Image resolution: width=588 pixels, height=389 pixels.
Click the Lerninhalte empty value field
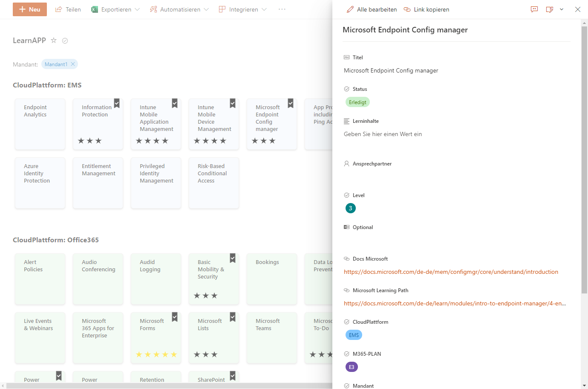[x=383, y=134]
